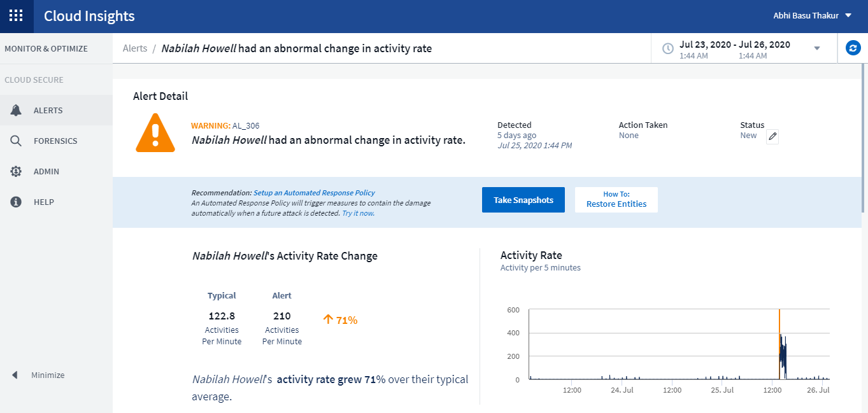Click the Forensics magnifier icon
Image resolution: width=868 pixels, height=413 pixels.
[x=17, y=141]
